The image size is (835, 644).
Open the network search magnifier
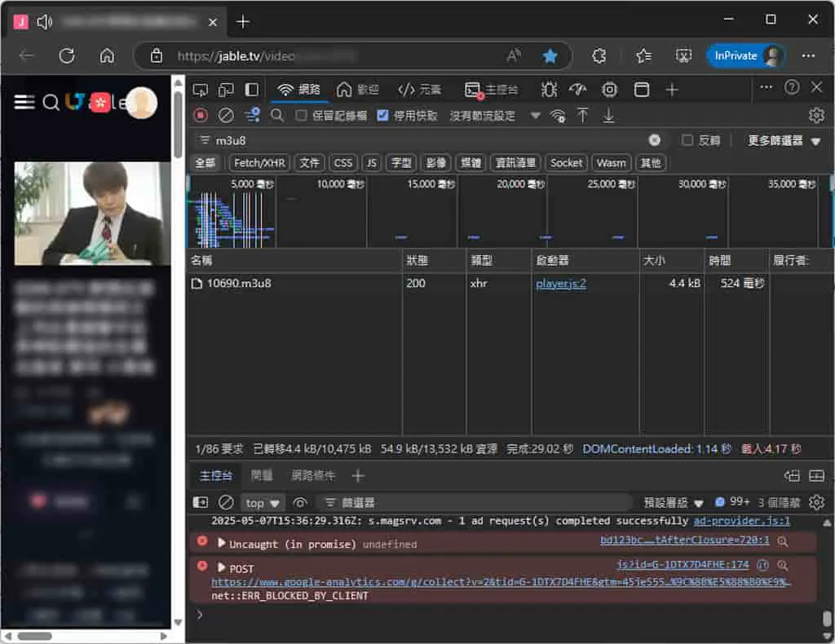tap(277, 116)
